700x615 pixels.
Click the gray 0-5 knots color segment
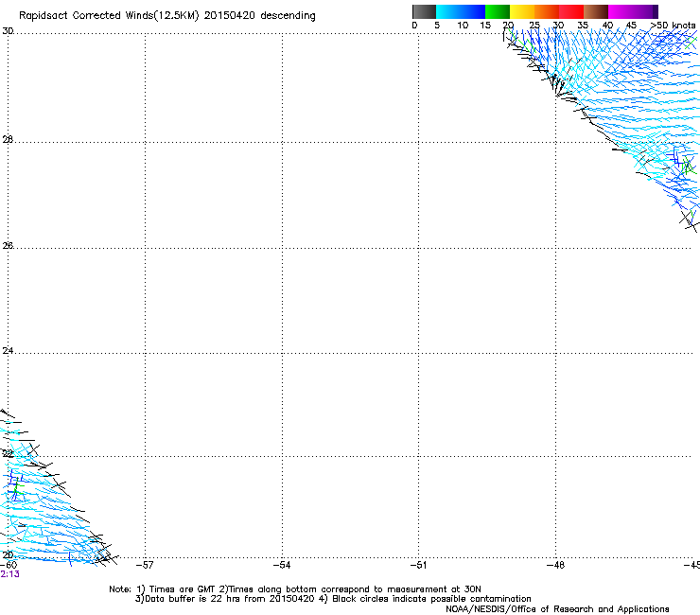424,11
